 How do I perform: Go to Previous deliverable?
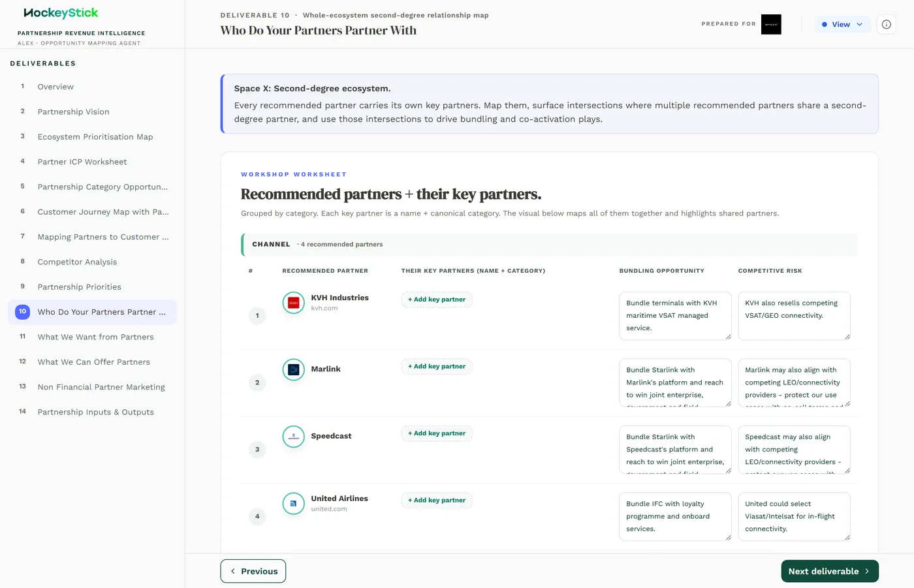pos(253,571)
